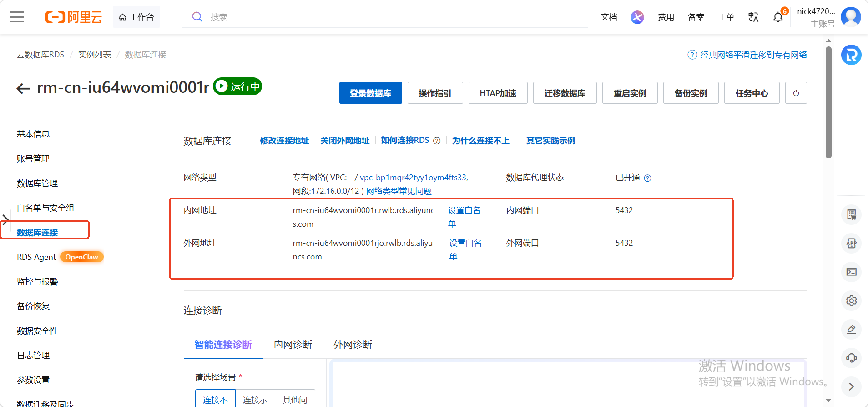Click the 操作指引 button
This screenshot has height=407, width=868.
(x=435, y=93)
